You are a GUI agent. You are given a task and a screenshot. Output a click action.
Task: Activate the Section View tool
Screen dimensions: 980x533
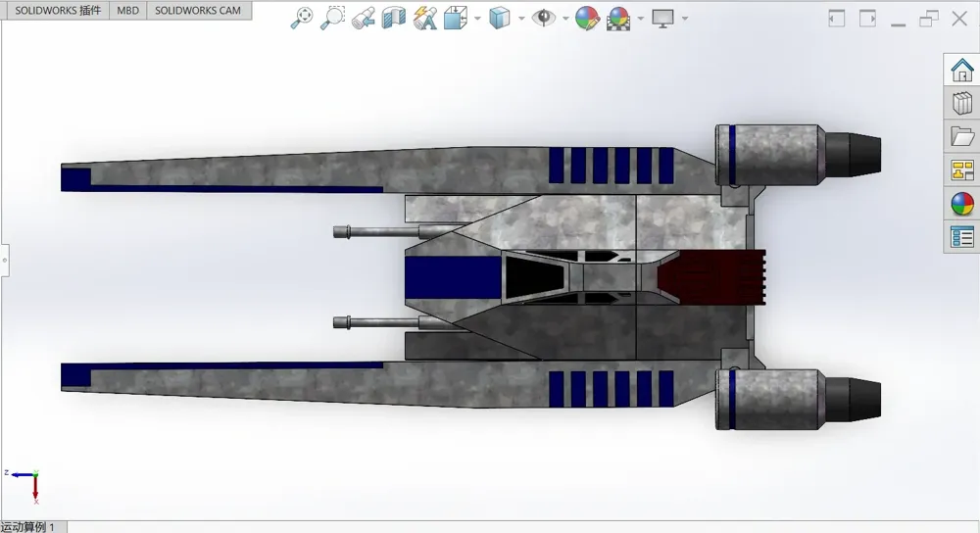pyautogui.click(x=394, y=18)
